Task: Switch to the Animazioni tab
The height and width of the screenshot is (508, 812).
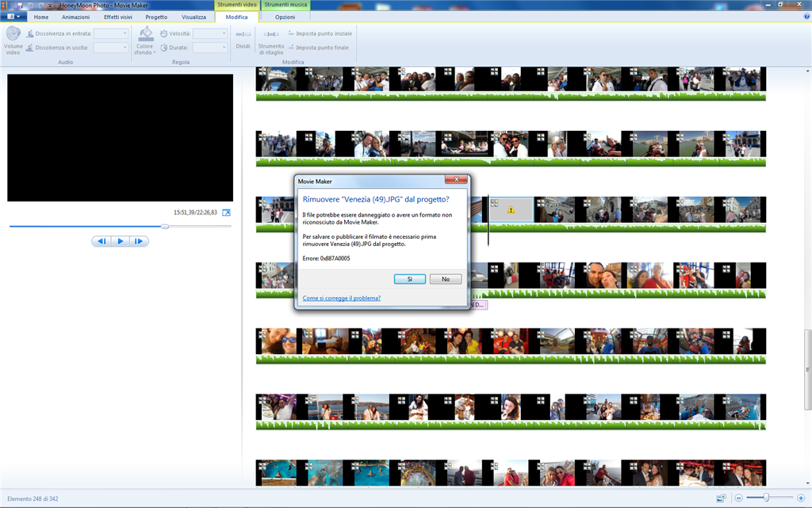Action: pyautogui.click(x=75, y=17)
